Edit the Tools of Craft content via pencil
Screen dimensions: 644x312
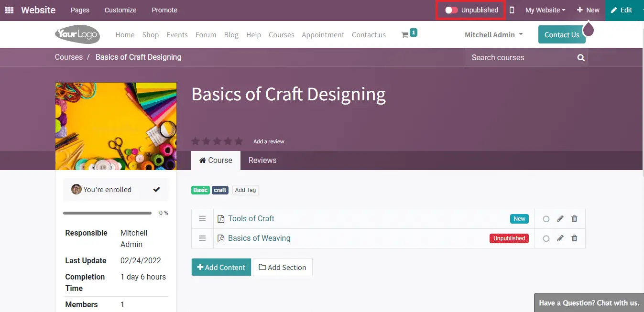click(560, 219)
